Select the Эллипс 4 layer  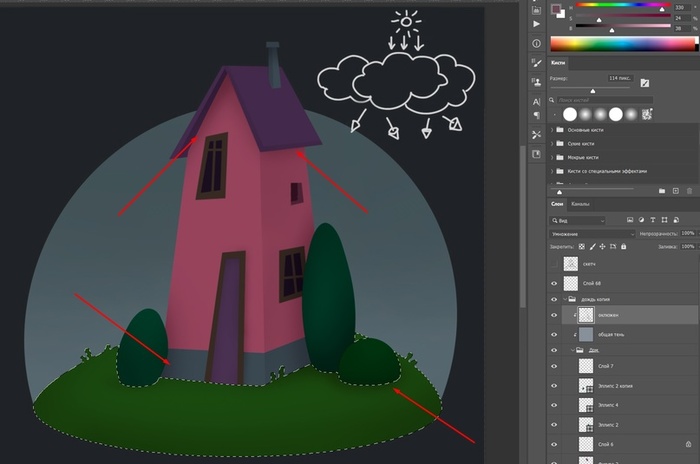[607, 405]
